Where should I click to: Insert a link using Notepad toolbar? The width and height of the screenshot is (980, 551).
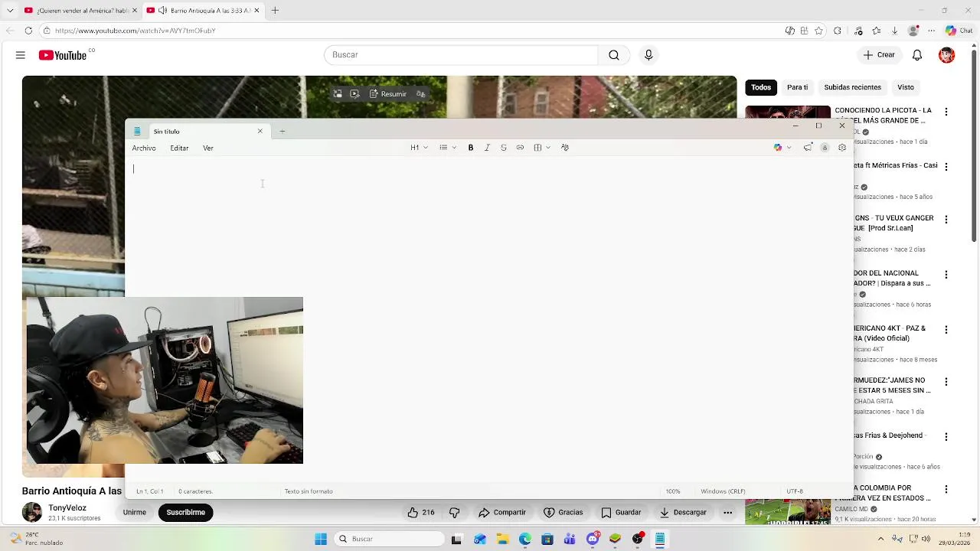click(x=520, y=148)
